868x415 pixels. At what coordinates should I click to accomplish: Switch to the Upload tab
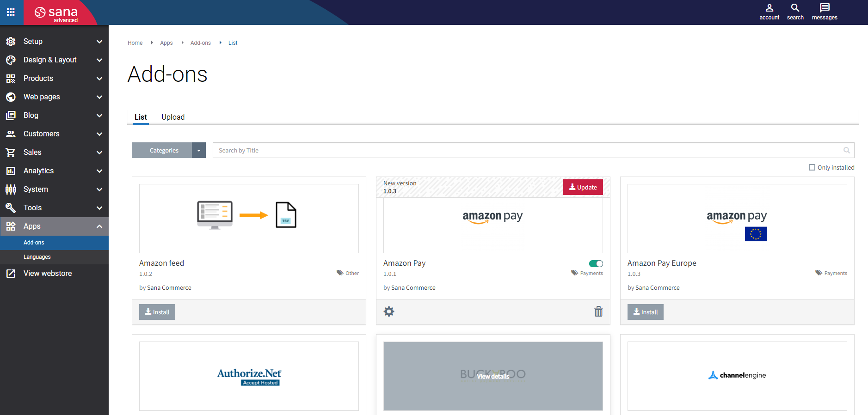(173, 117)
